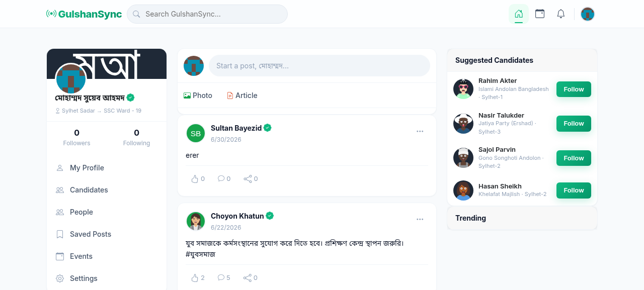Share Choyon Khatun's post
This screenshot has height=290, width=644.
point(251,278)
